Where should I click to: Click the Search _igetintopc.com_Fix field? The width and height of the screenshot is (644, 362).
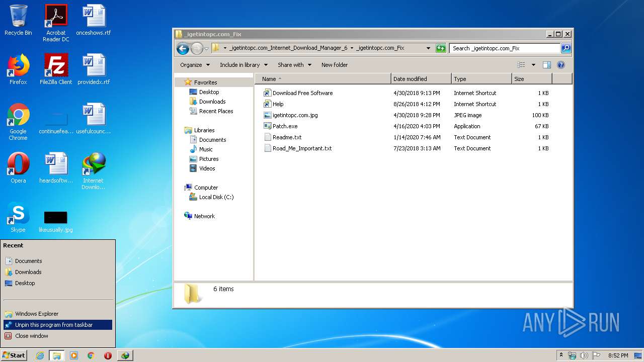tap(505, 48)
